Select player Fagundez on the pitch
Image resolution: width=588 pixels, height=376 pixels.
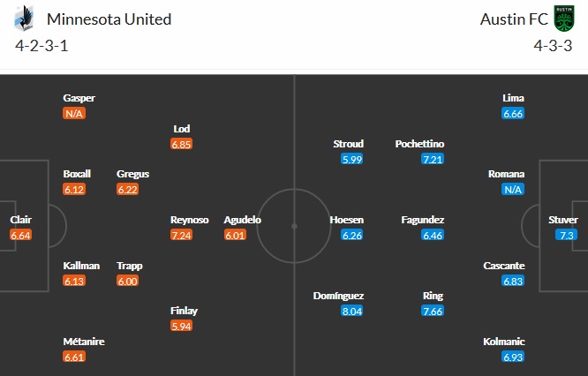[x=420, y=220]
